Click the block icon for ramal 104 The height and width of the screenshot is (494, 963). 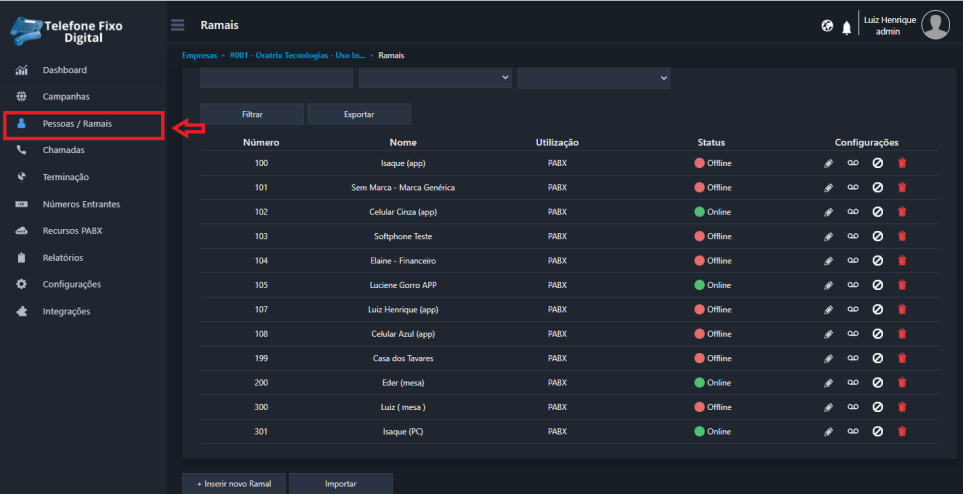pos(877,260)
